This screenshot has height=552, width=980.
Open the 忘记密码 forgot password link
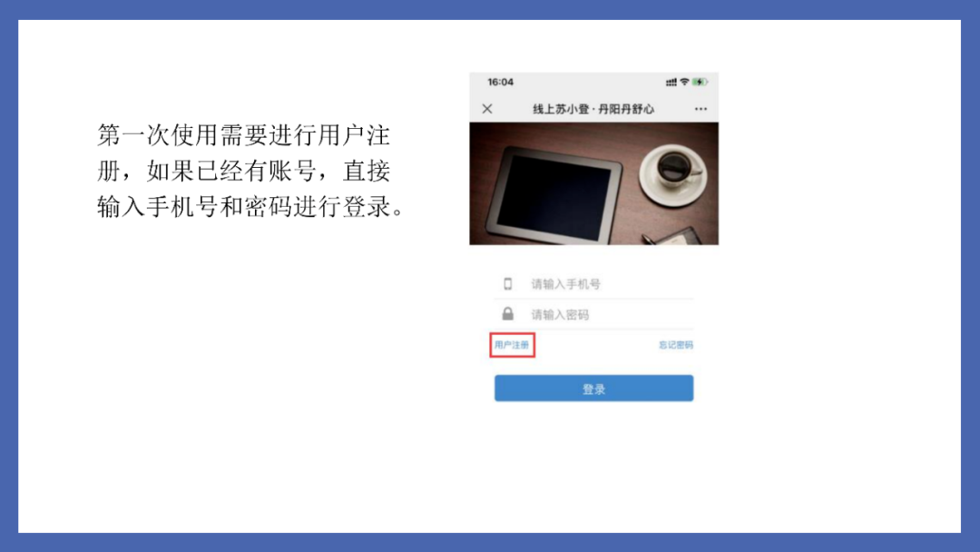[676, 345]
